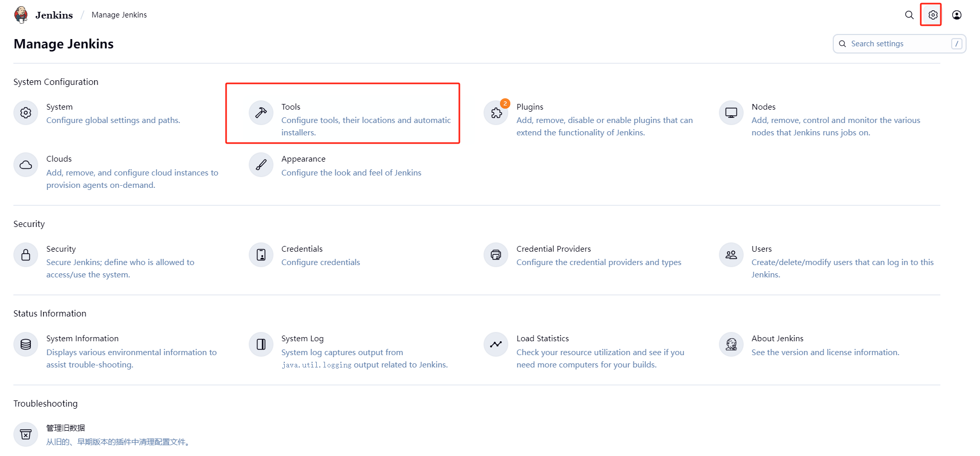Viewport: 980px width, 456px height.
Task: Open the Appearance settings title
Action: (303, 159)
